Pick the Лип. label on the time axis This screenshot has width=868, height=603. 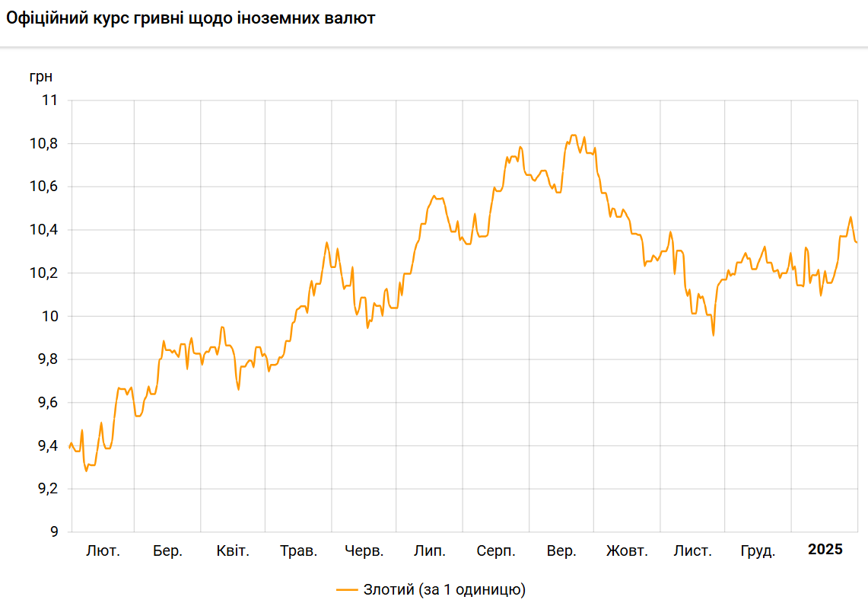(x=430, y=550)
